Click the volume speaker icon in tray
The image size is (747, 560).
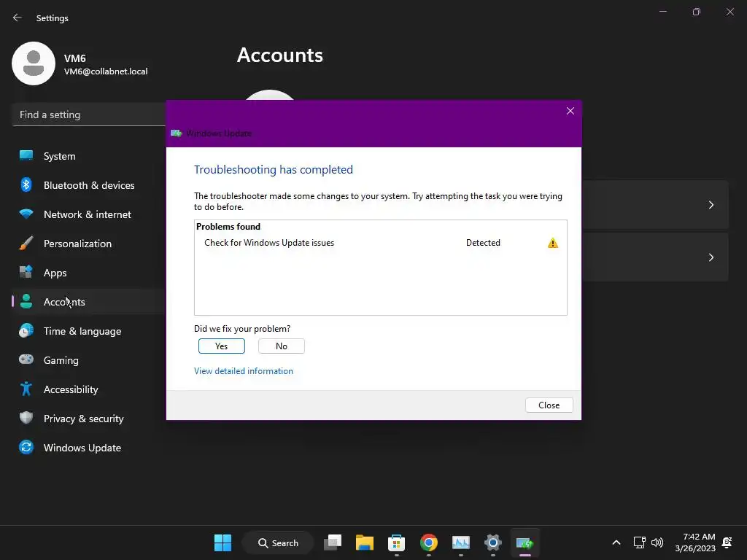pos(657,542)
